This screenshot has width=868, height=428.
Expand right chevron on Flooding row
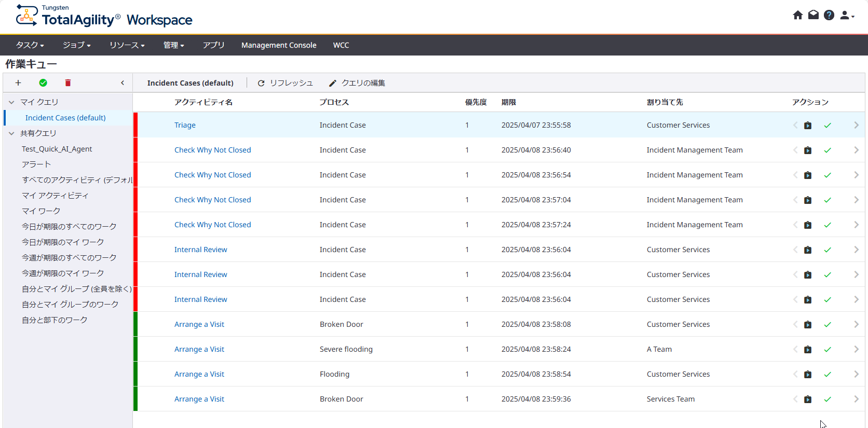pyautogui.click(x=856, y=374)
